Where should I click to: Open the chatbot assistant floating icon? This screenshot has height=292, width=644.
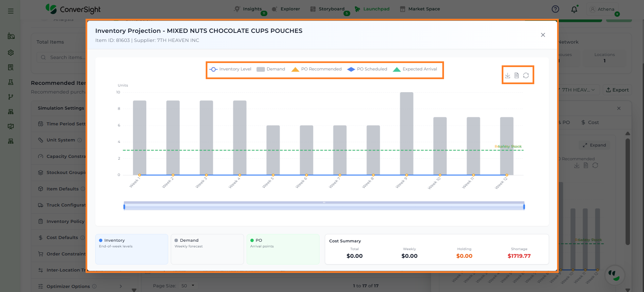pyautogui.click(x=614, y=275)
